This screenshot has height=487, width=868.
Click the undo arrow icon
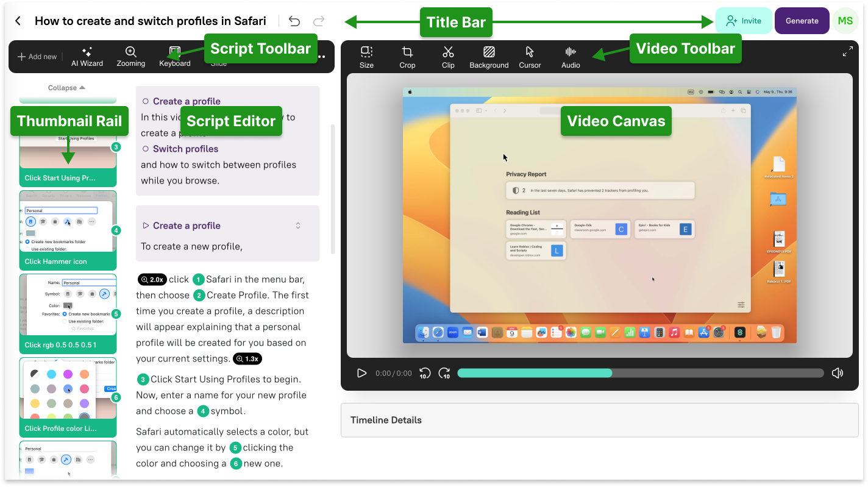pyautogui.click(x=294, y=21)
